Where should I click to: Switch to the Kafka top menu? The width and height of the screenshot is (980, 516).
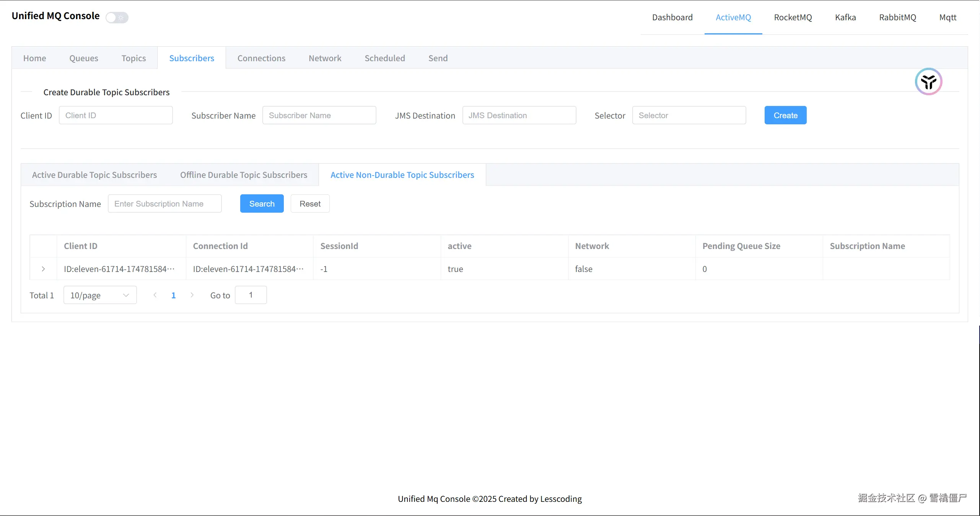[x=845, y=17]
